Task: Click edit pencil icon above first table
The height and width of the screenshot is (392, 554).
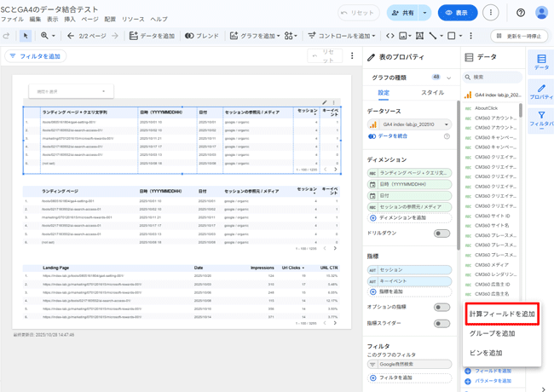Action: click(325, 102)
